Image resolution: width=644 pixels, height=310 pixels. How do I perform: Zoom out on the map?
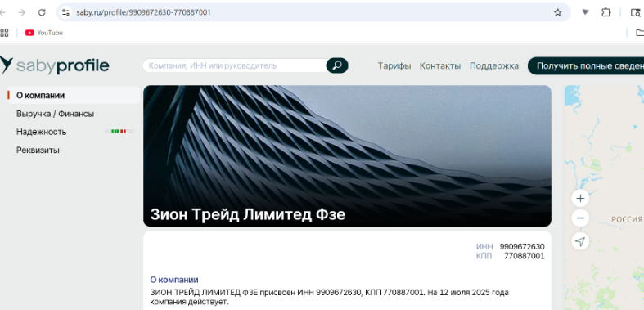580,218
